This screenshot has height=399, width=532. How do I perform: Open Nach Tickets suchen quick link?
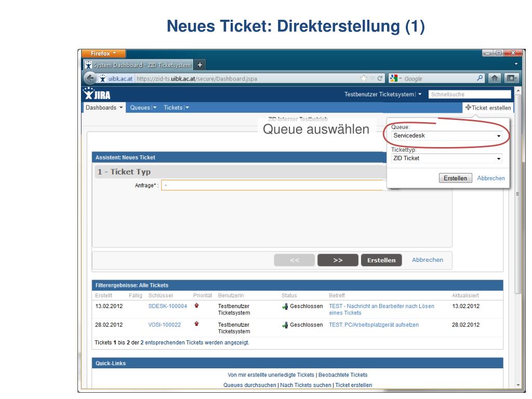pyautogui.click(x=305, y=385)
